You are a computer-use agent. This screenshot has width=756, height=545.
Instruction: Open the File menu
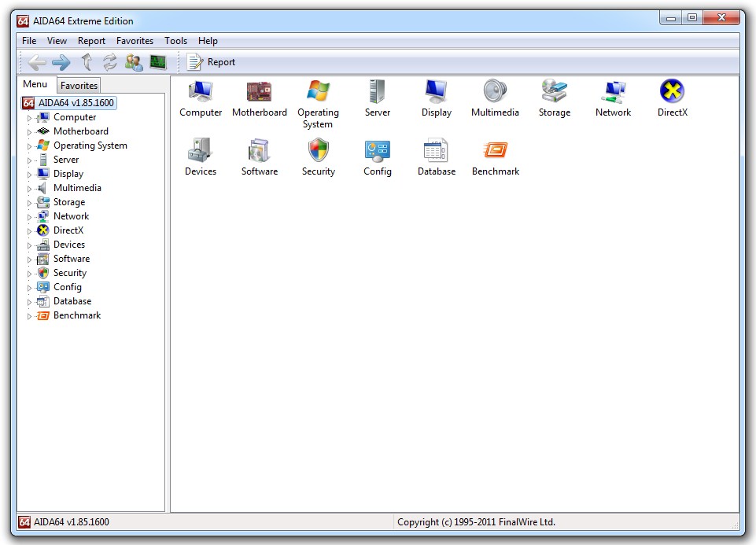point(29,41)
